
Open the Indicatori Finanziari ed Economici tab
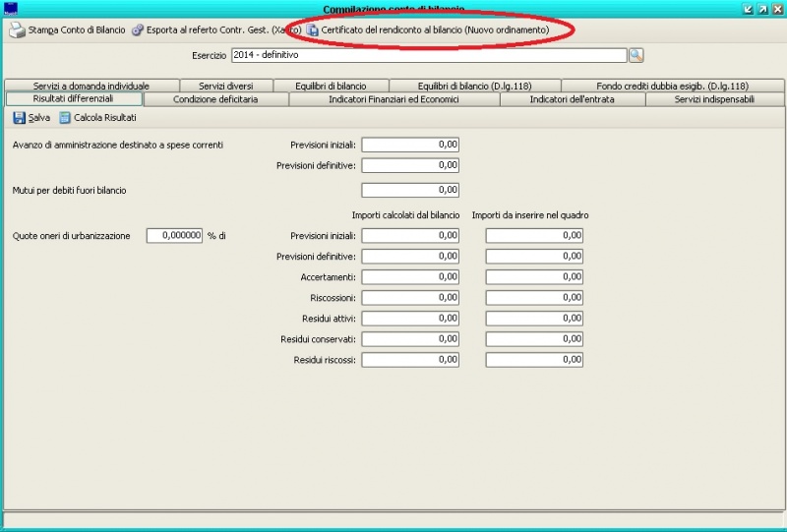393,99
